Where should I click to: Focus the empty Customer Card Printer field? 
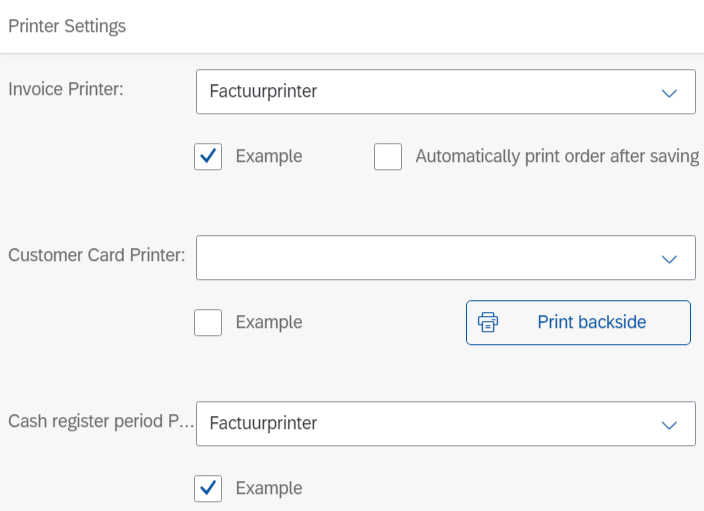coord(420,258)
